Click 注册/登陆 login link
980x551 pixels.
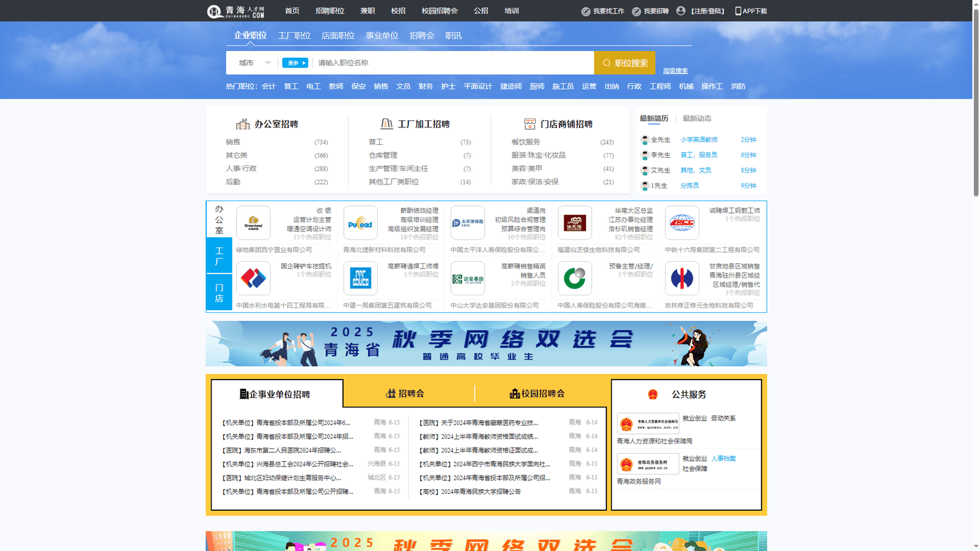click(707, 11)
